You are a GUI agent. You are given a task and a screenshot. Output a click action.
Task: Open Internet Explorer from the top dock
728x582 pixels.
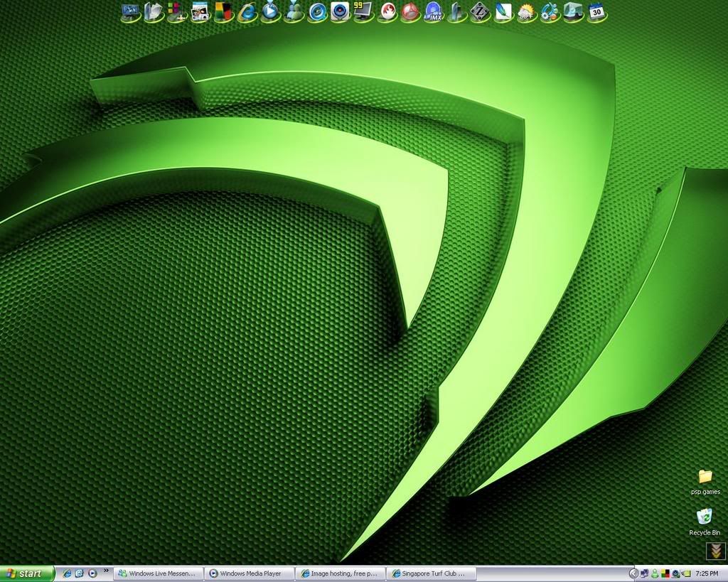pyautogui.click(x=247, y=12)
